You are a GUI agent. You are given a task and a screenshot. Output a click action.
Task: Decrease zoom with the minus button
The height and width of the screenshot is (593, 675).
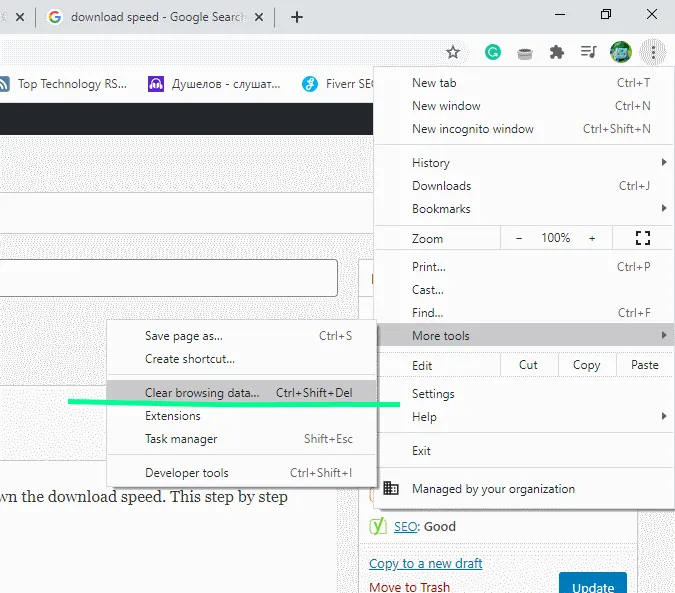(519, 238)
